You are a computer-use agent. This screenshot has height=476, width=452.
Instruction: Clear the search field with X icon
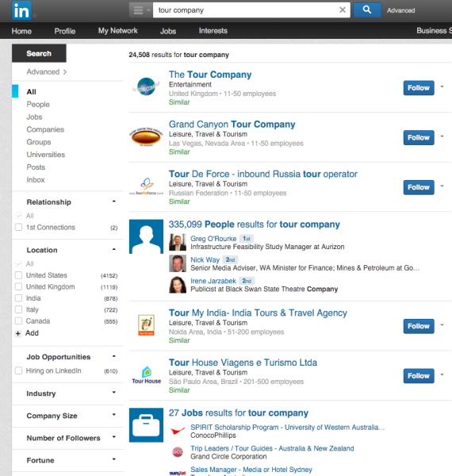[x=343, y=10]
